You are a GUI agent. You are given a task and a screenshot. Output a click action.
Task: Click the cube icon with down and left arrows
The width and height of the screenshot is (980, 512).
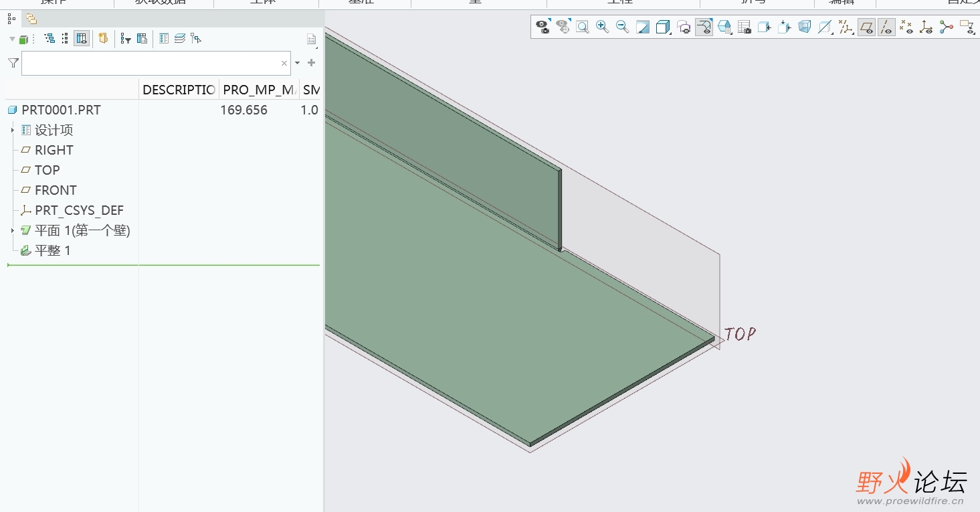point(785,27)
